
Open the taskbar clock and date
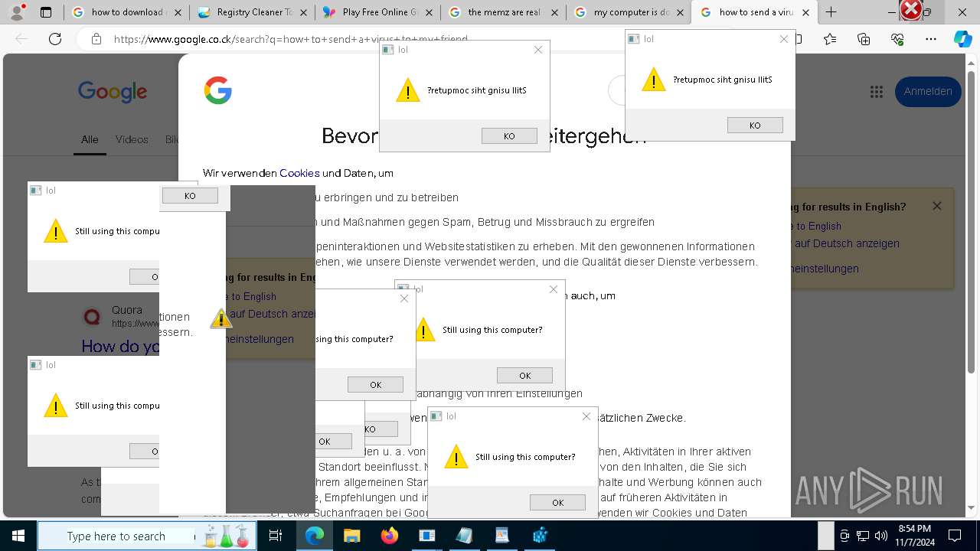coord(914,536)
